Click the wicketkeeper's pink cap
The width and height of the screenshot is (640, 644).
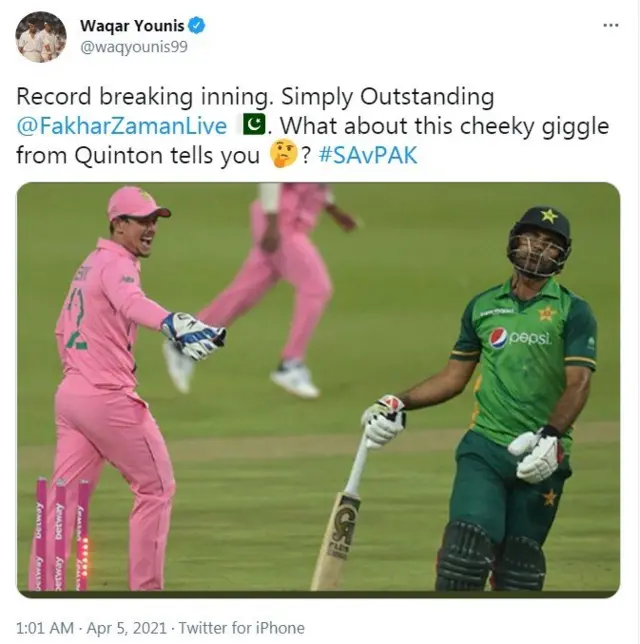[136, 204]
